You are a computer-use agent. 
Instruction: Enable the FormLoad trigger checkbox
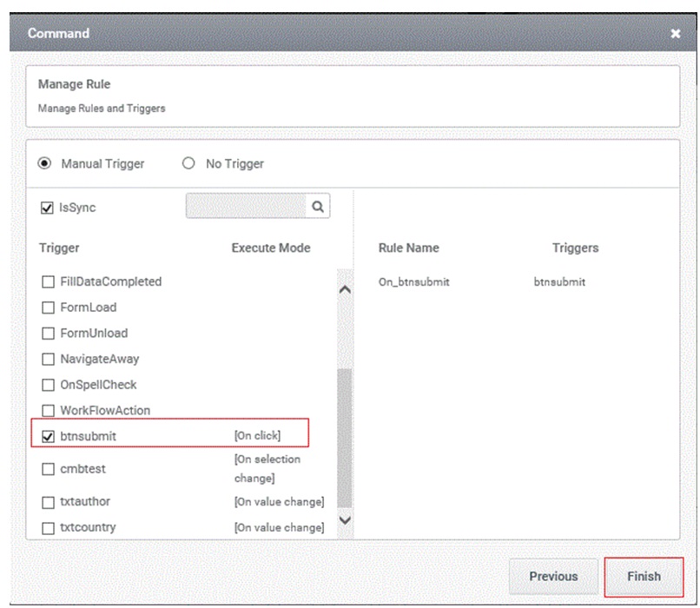48,308
